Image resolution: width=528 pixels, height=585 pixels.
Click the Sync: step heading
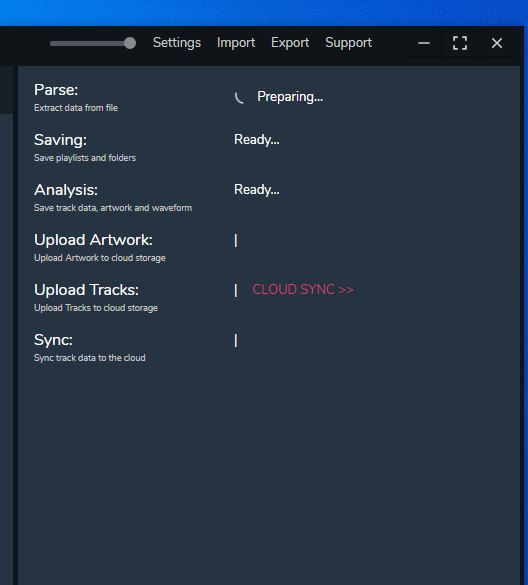53,340
